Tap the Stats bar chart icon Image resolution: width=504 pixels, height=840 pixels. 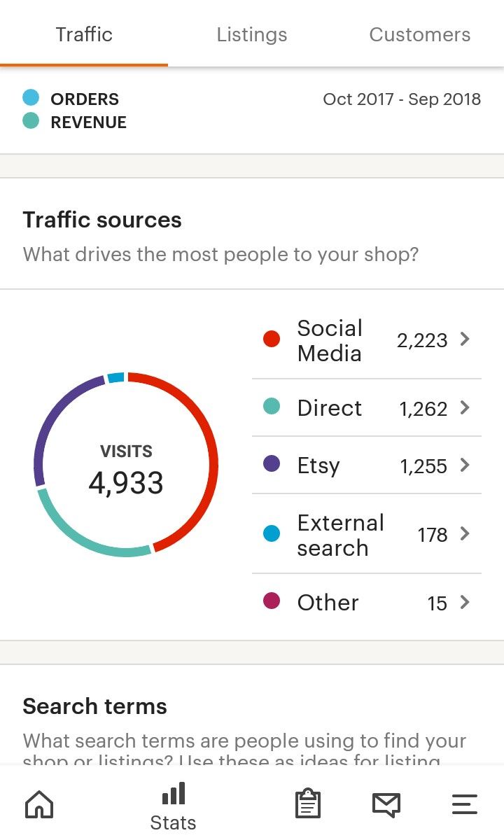[174, 794]
